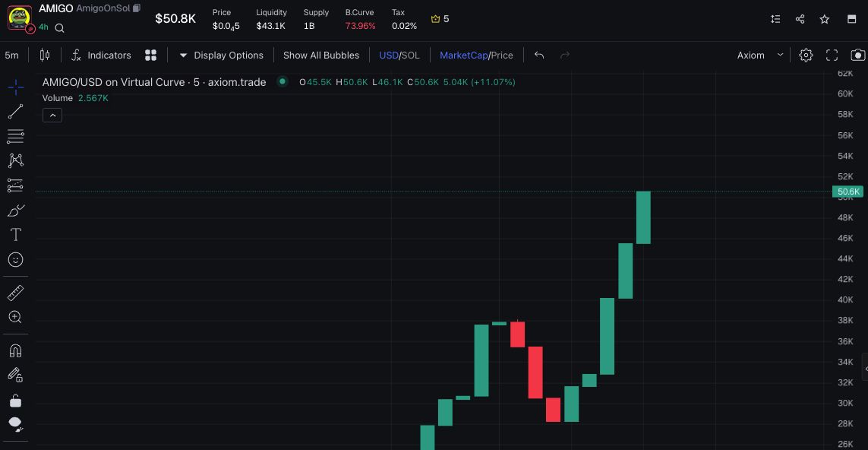Open the emoji icons tool

coord(15,259)
